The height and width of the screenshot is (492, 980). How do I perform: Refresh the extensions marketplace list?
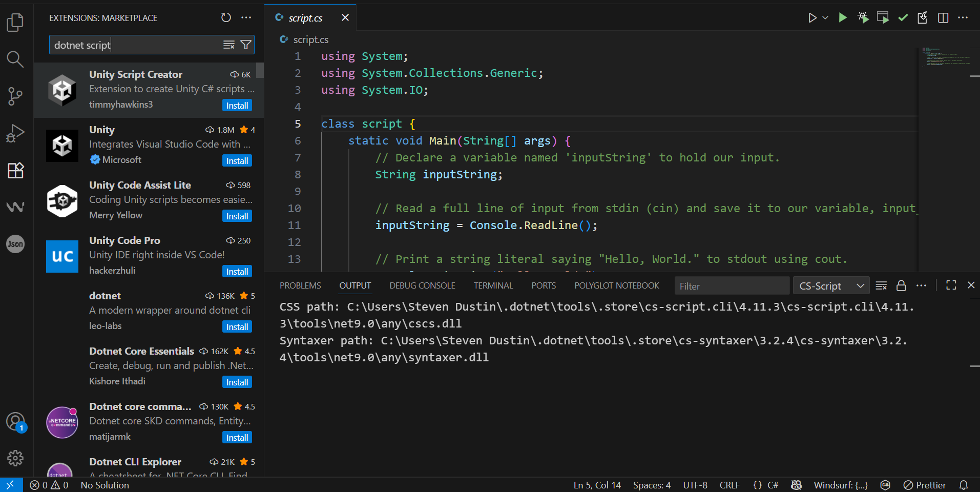(226, 18)
